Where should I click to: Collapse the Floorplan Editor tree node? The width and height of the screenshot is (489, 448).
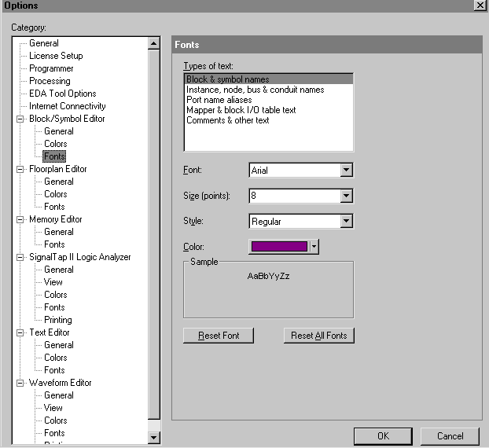pos(20,169)
